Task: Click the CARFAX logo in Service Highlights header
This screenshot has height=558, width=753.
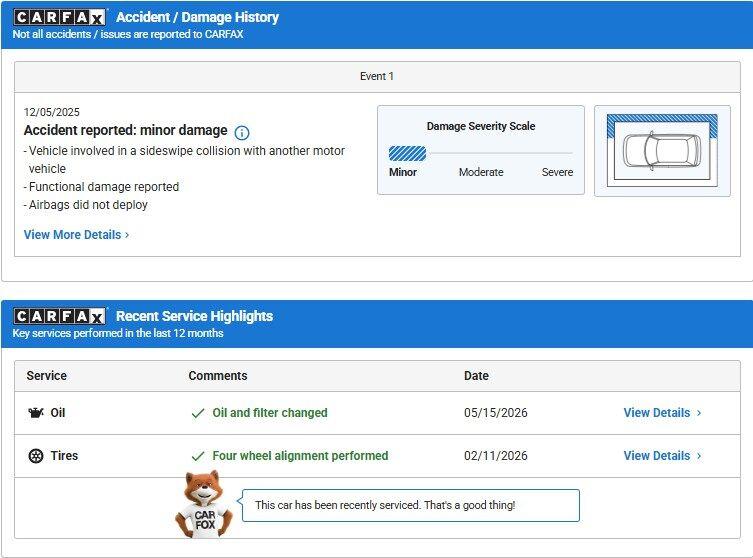Action: [x=60, y=316]
